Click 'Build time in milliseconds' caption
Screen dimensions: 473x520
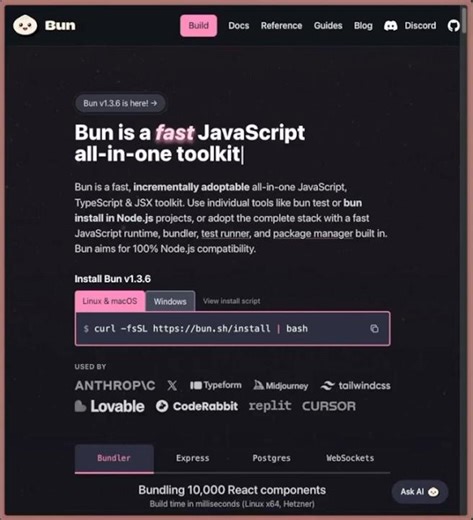coord(232,504)
